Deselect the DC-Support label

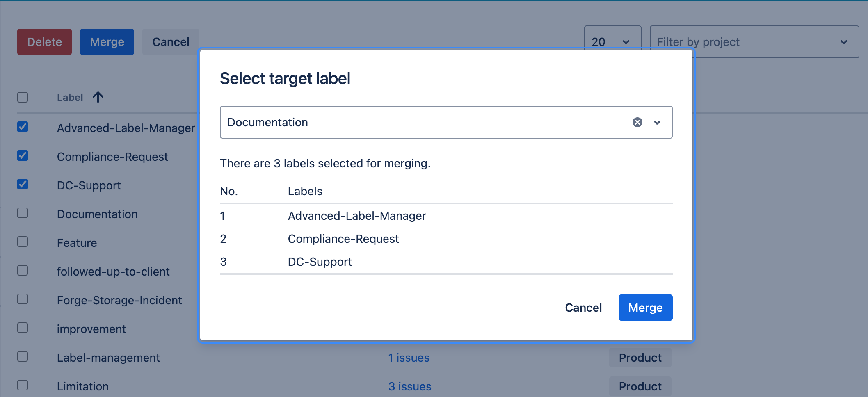tap(23, 185)
